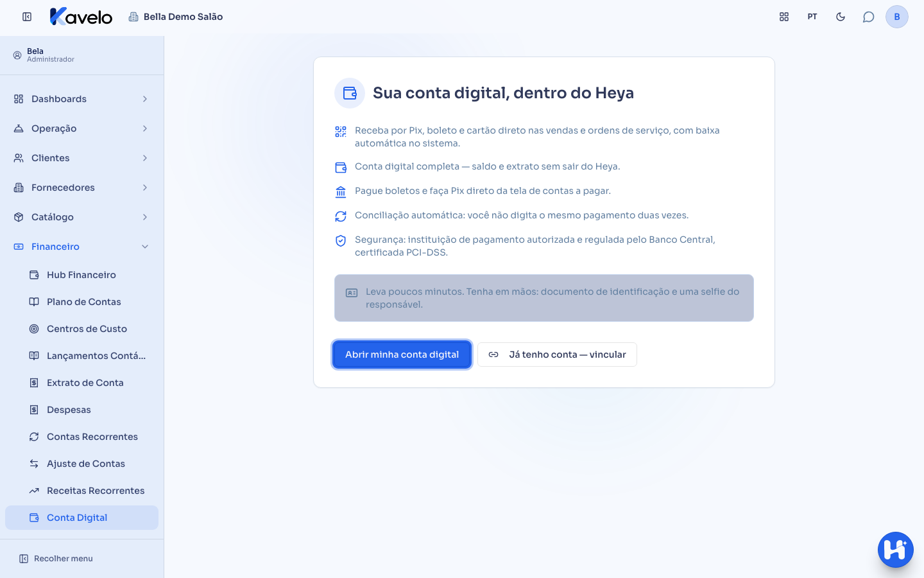The width and height of the screenshot is (924, 578).
Task: Click the Centros de Custo target icon
Action: tap(34, 329)
